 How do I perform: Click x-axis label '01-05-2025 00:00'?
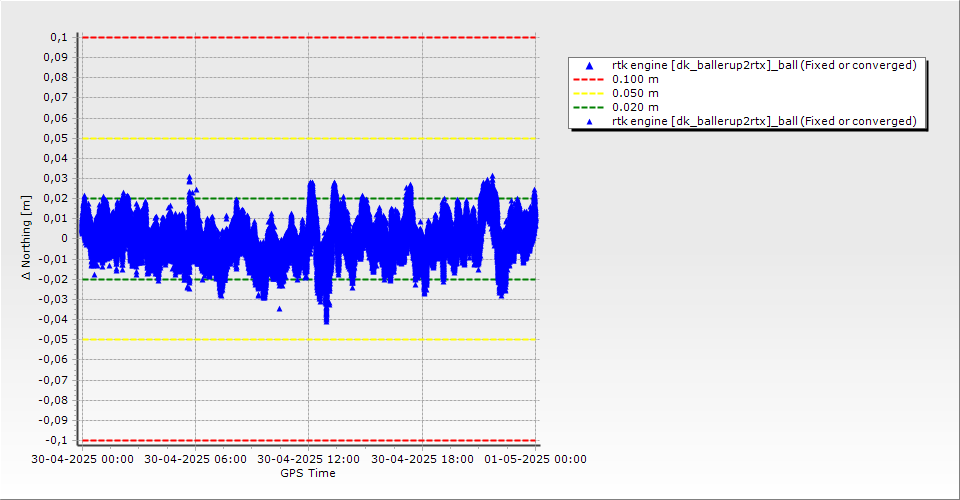(536, 459)
